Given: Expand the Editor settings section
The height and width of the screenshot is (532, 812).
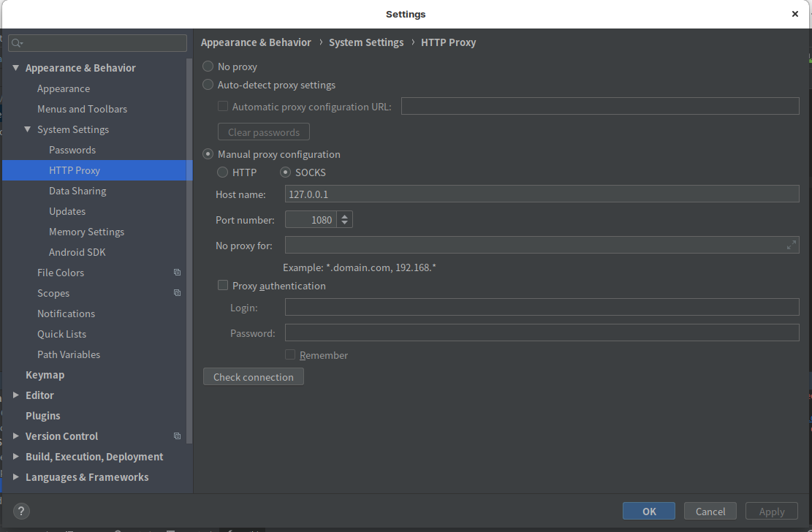Looking at the screenshot, I should [16, 395].
